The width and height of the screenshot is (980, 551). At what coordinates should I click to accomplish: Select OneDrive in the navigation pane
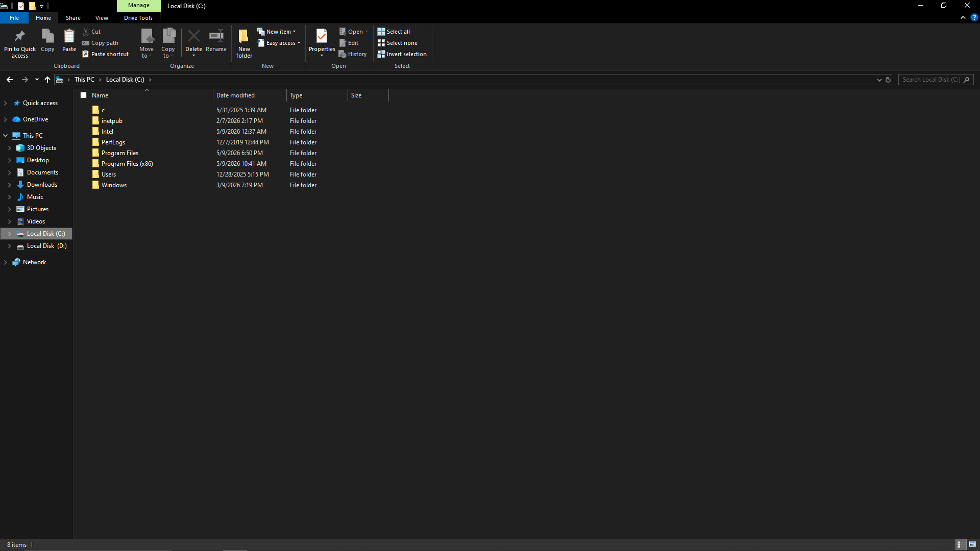point(36,119)
